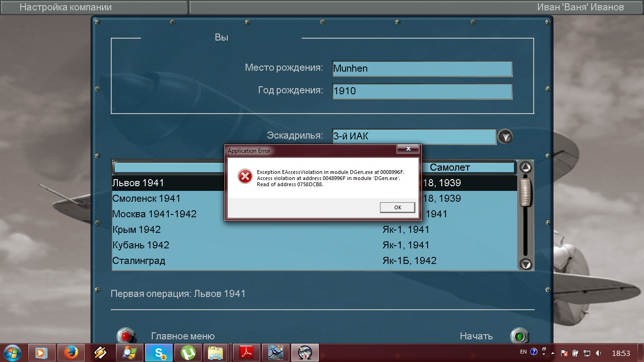
Task: Click the Эскадрилья field showing 3-й ИАК
Action: (x=414, y=136)
